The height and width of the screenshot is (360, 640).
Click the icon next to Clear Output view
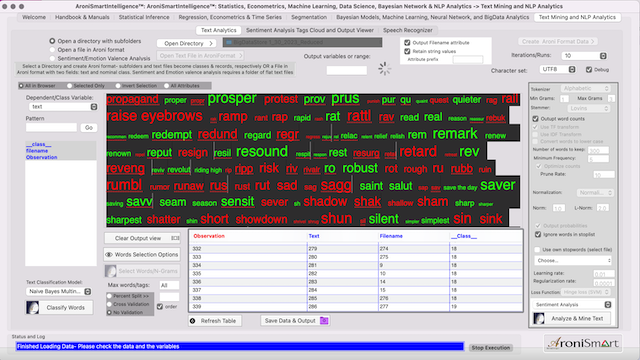(x=175, y=238)
